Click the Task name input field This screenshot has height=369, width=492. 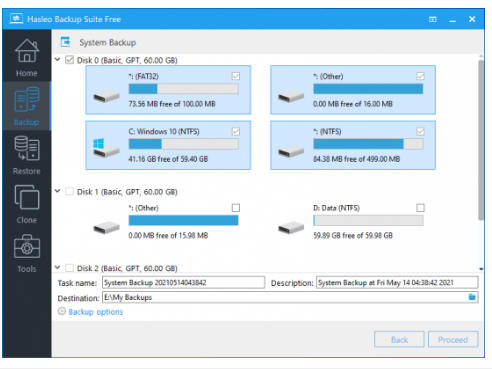click(x=183, y=282)
